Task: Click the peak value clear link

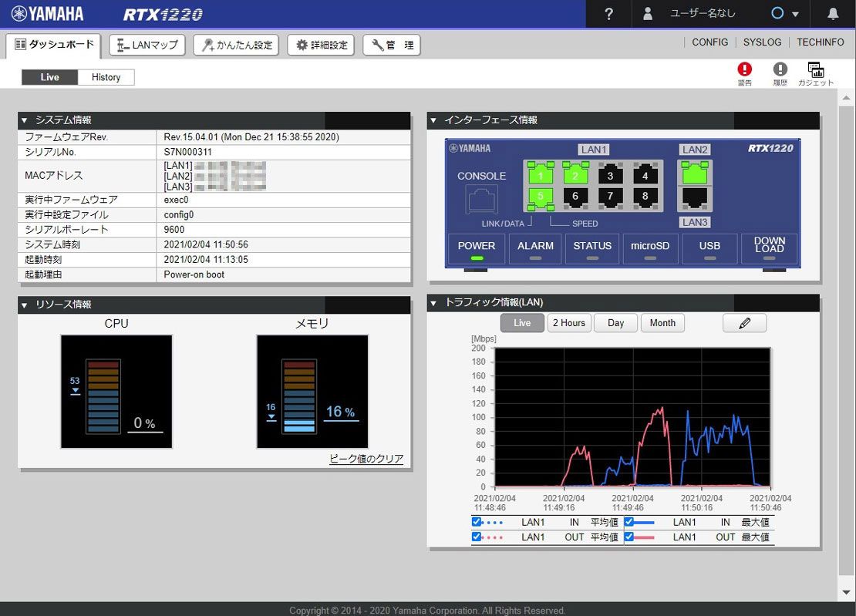Action: [366, 459]
